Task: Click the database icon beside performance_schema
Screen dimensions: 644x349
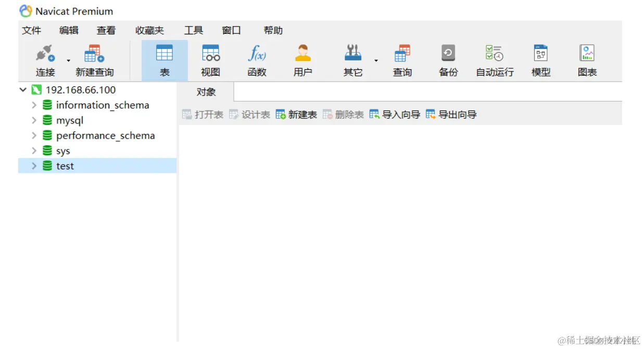Action: (47, 135)
